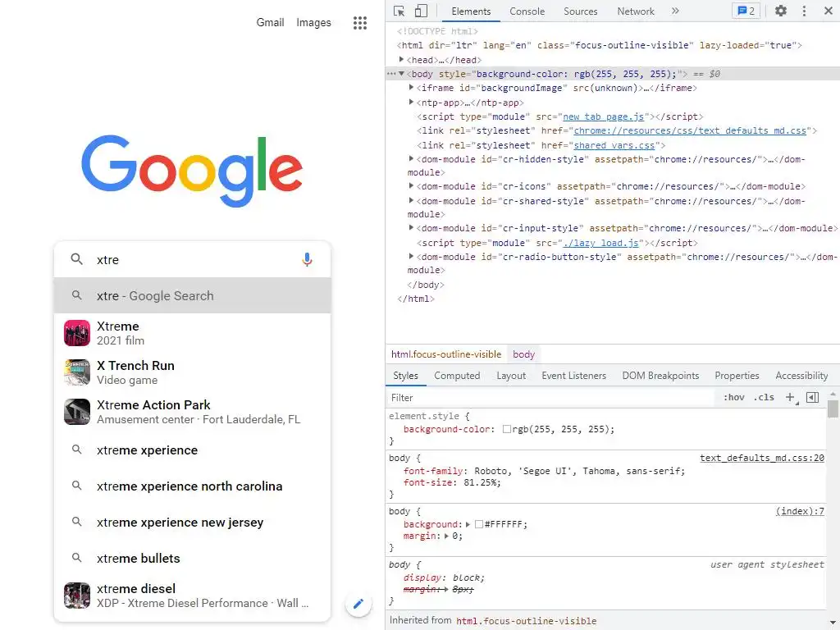This screenshot has width=840, height=630.
Task: Click the X Trench Run game thumbnail
Action: click(77, 372)
